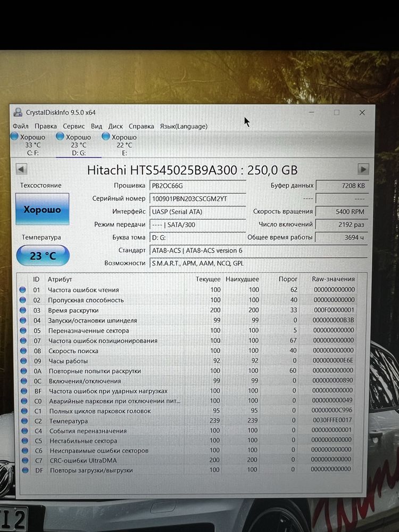Open the Сервис menu

(73, 126)
